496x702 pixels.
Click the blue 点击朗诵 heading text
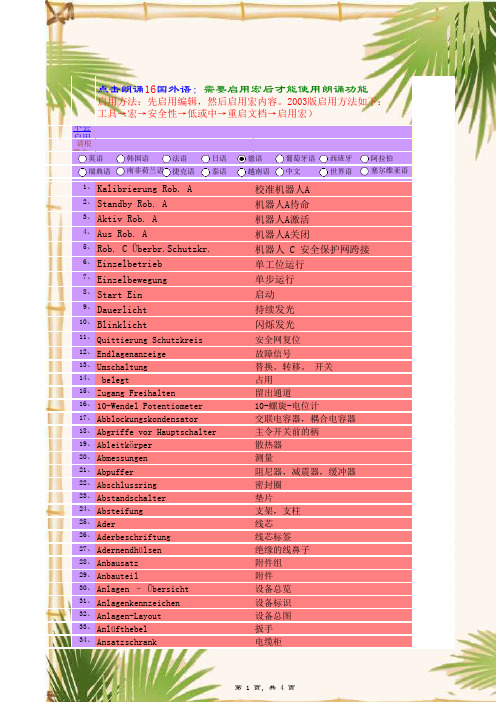click(120, 90)
